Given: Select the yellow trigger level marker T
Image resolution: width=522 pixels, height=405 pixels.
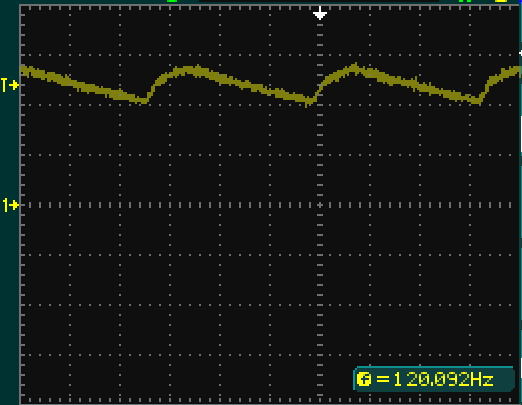Looking at the screenshot, I should (x=10, y=85).
